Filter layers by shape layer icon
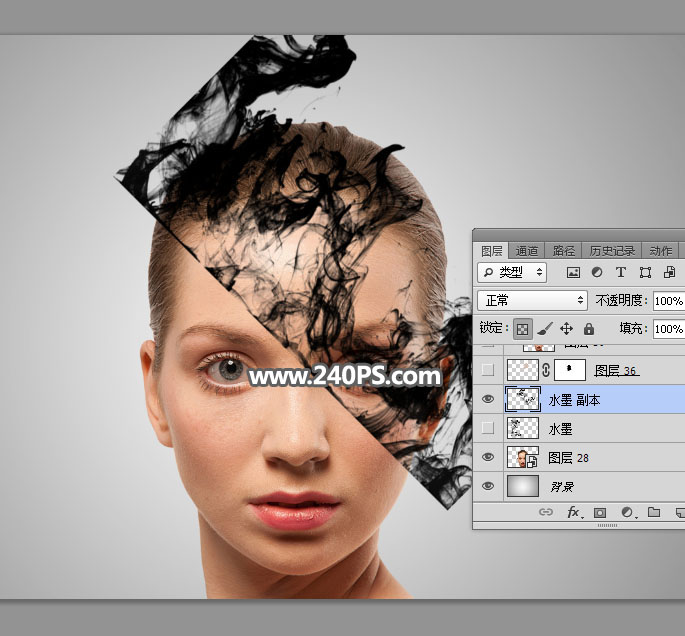Screen dimensions: 685x636 pyautogui.click(x=645, y=273)
